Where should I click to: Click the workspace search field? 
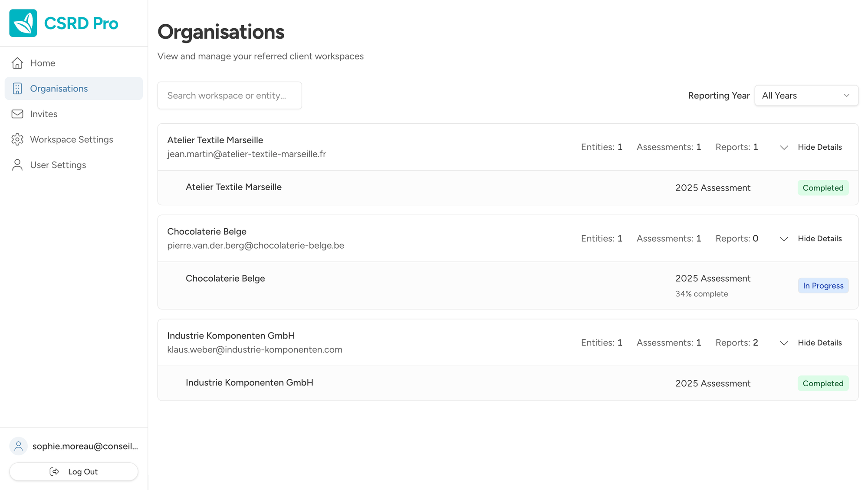point(229,95)
